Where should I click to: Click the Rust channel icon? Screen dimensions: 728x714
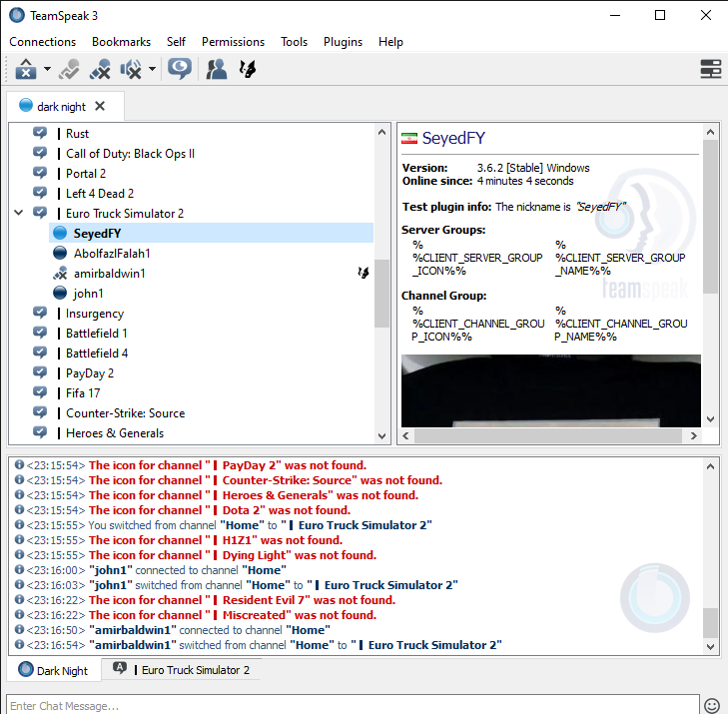tap(40, 133)
